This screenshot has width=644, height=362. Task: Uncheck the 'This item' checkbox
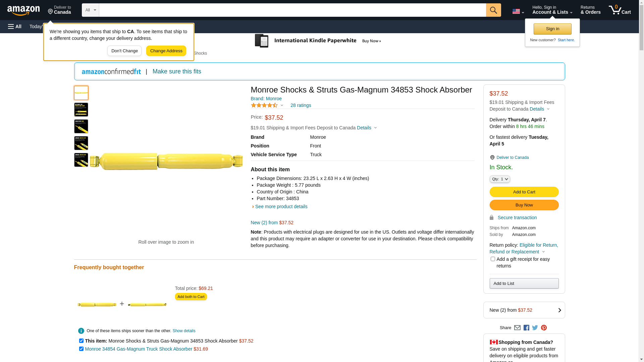(81, 341)
